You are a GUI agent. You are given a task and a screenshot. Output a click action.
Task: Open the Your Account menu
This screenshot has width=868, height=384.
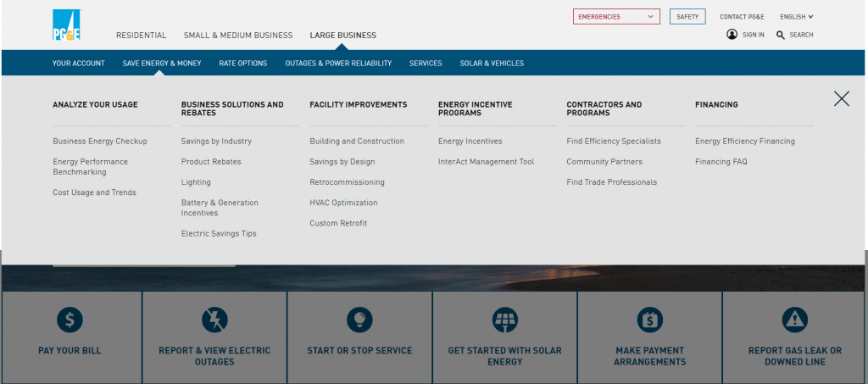79,63
